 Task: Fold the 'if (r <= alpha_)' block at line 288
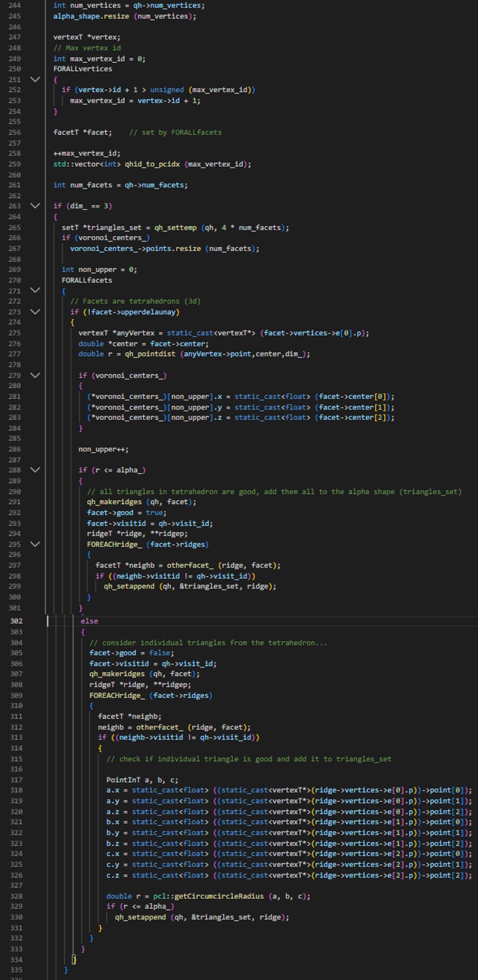[x=35, y=470]
